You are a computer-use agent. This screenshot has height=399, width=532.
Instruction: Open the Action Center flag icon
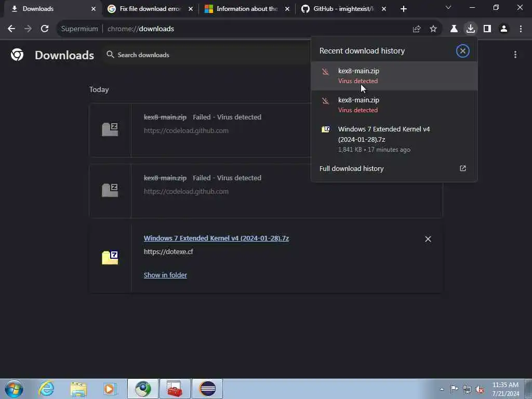[x=454, y=389]
